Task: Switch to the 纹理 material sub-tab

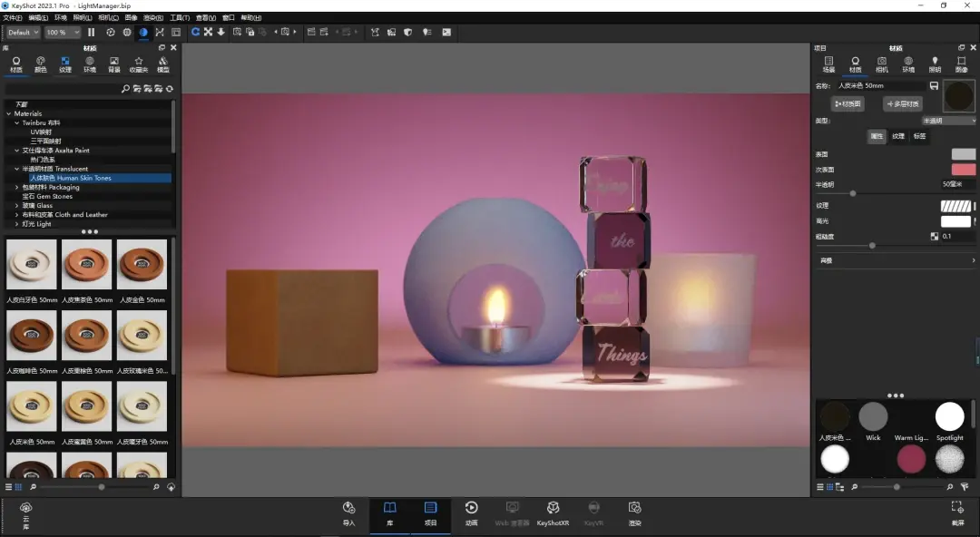Action: (898, 136)
